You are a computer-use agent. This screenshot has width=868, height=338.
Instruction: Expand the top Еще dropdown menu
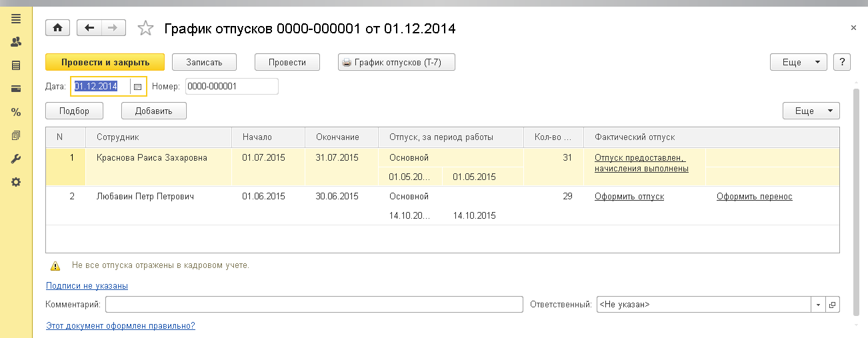798,62
